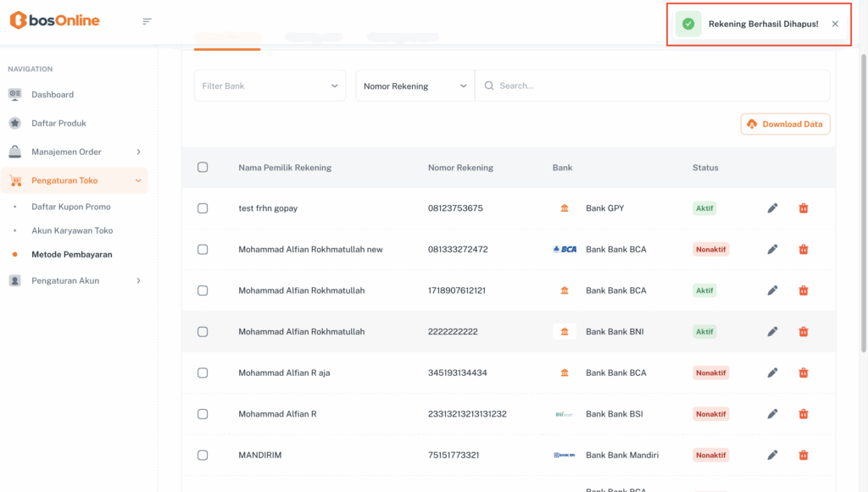This screenshot has width=868, height=492.
Task: Check the box for test frhn gopay
Action: 203,208
